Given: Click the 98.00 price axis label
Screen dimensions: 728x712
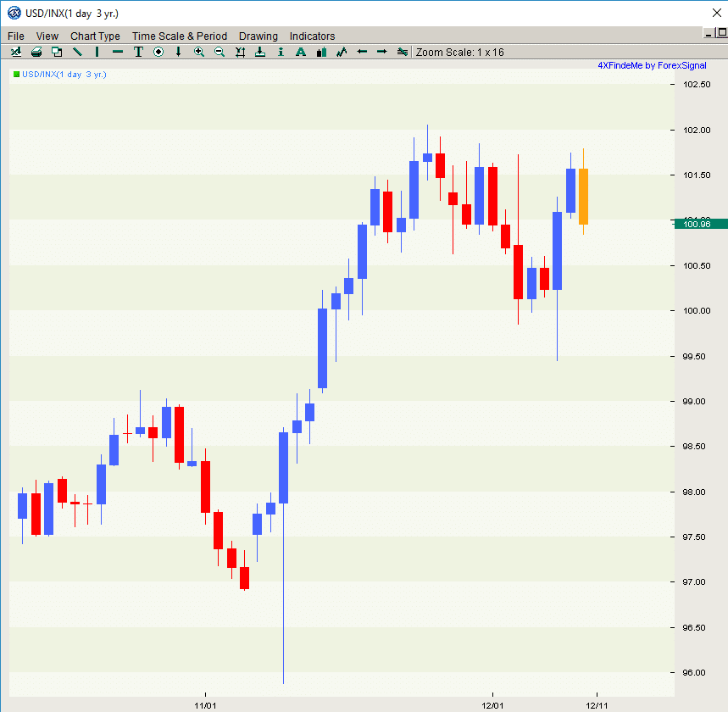Looking at the screenshot, I should 694,492.
